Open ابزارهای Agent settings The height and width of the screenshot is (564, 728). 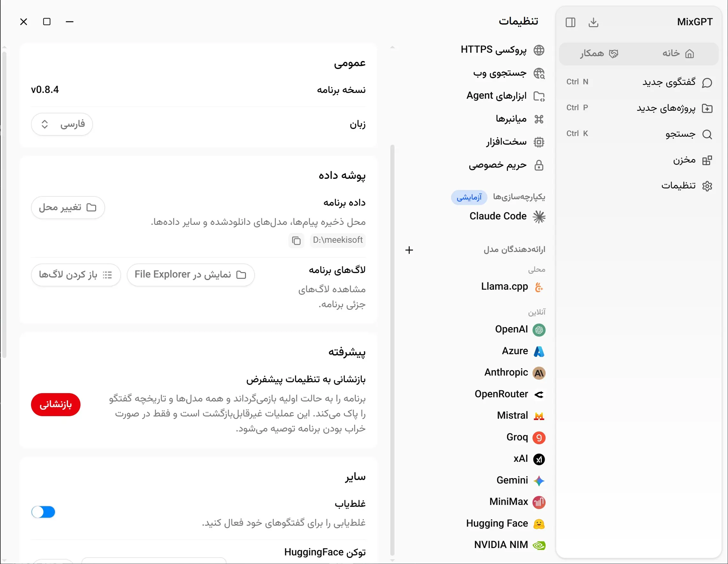click(x=506, y=96)
